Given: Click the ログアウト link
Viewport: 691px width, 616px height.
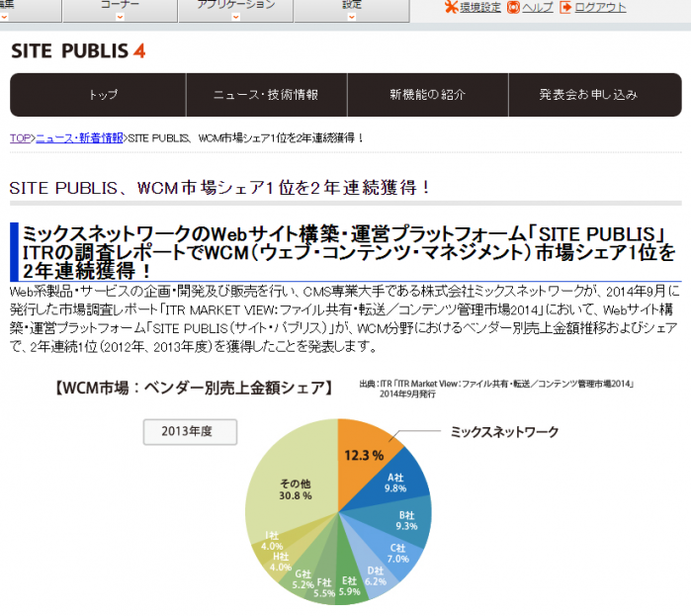Looking at the screenshot, I should tap(600, 7).
